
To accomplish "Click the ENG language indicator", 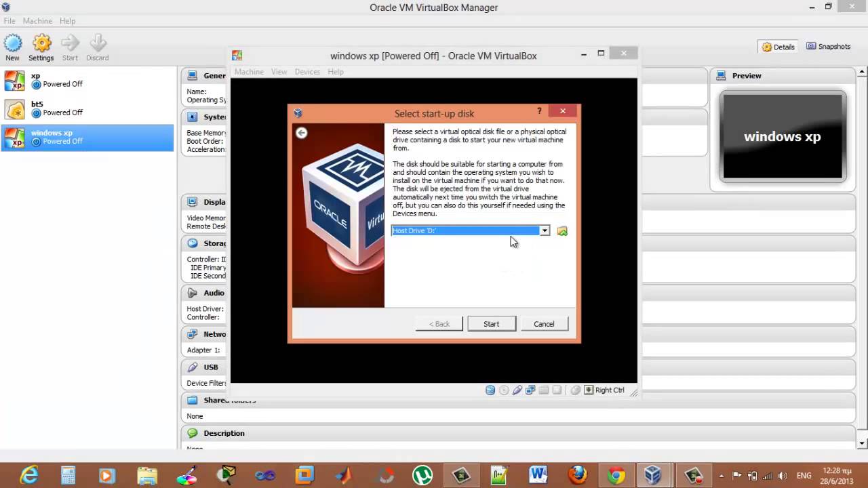I will (x=804, y=476).
